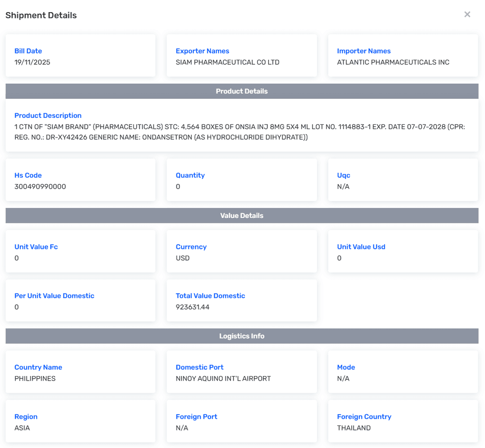Click the Value Details section header
The height and width of the screenshot is (448, 485).
click(x=242, y=216)
